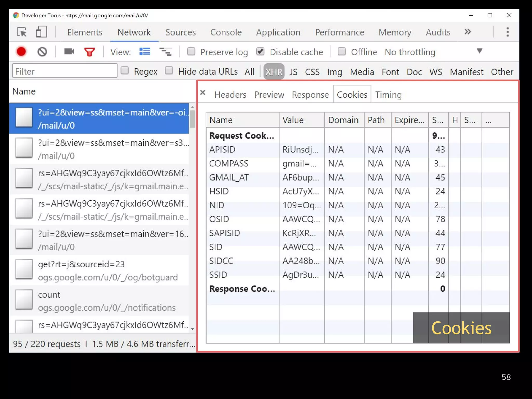Select the COMPASS cookie row

point(358,163)
